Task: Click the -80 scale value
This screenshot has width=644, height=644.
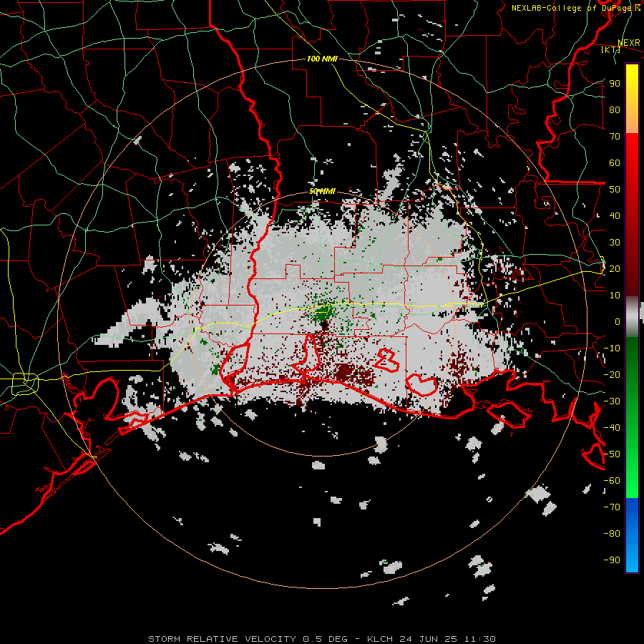Action: [x=612, y=534]
